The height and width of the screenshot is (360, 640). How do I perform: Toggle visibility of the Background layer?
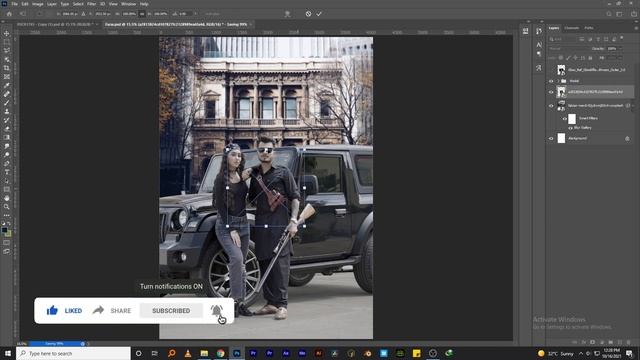551,139
